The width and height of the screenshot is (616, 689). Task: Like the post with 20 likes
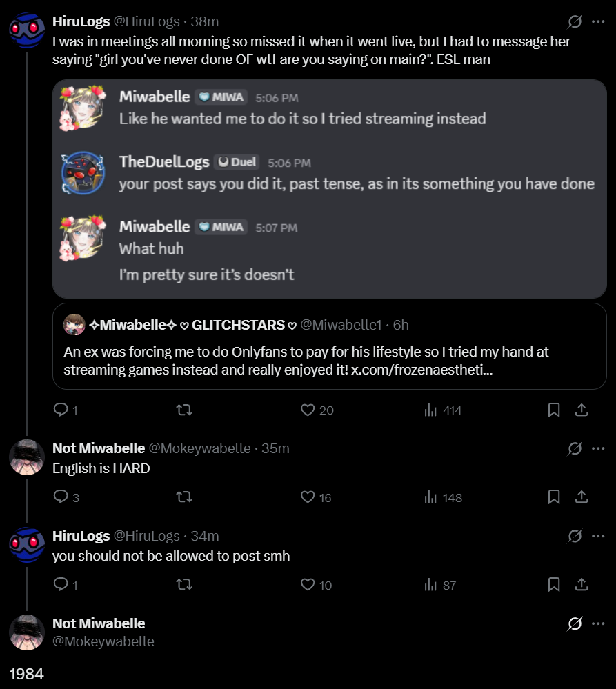pyautogui.click(x=308, y=410)
